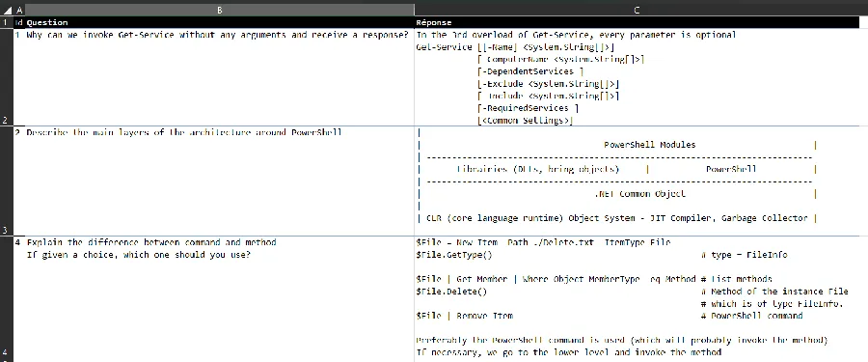Select column A header
Viewport: 868px width, 362px height.
pos(19,10)
